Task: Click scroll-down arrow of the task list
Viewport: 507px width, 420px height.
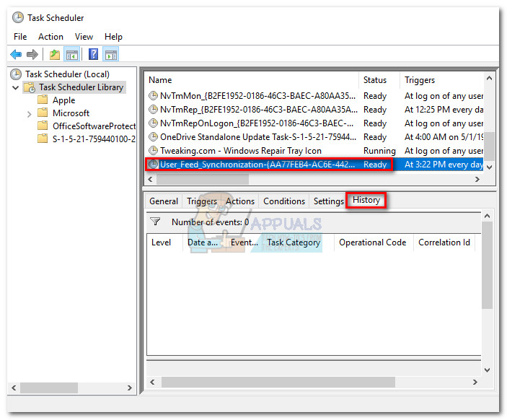Action: tap(489, 167)
